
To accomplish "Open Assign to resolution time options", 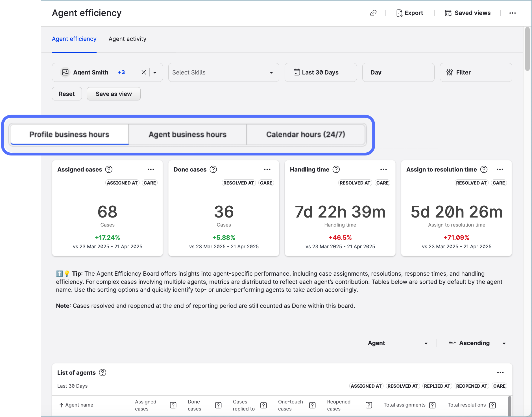I will [x=500, y=169].
